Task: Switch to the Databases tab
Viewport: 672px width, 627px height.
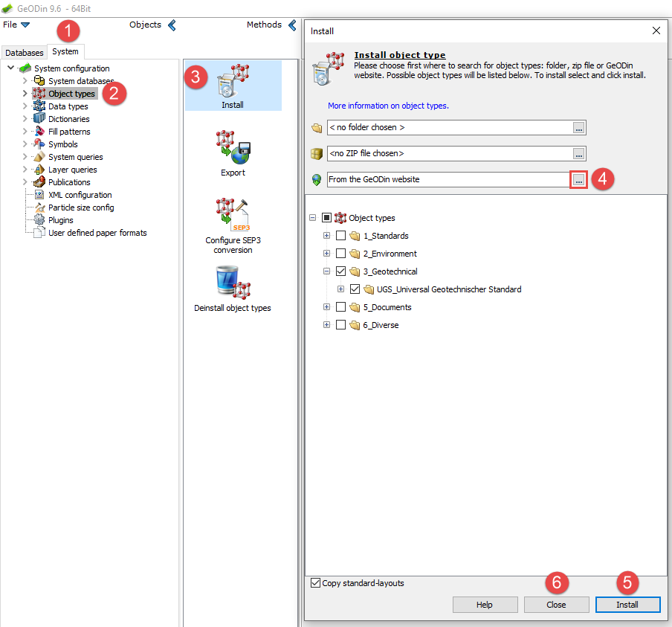Action: [x=25, y=52]
